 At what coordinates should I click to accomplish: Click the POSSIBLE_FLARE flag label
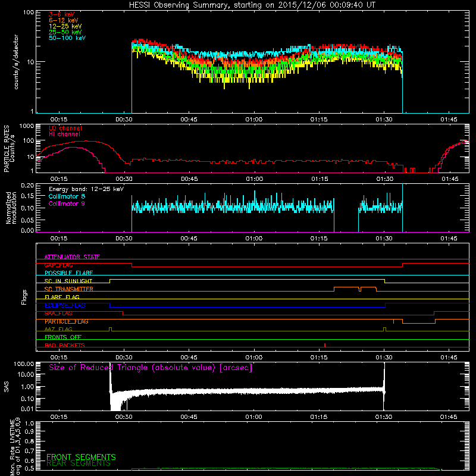pos(68,273)
